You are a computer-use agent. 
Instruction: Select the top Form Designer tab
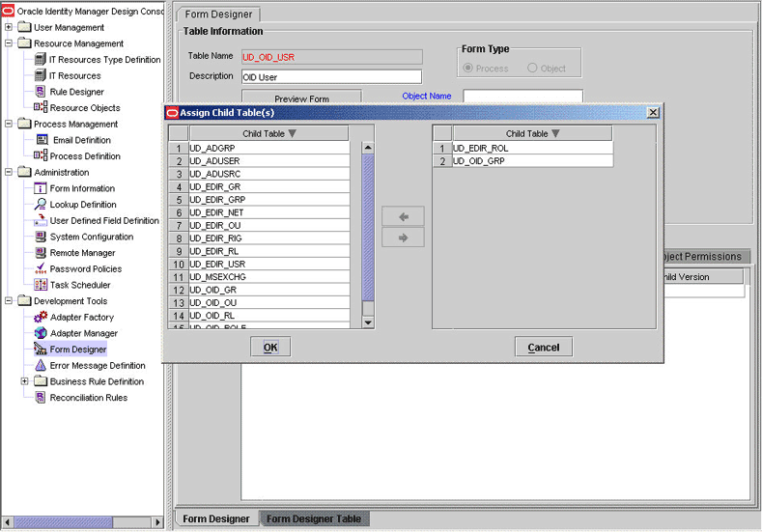[218, 14]
